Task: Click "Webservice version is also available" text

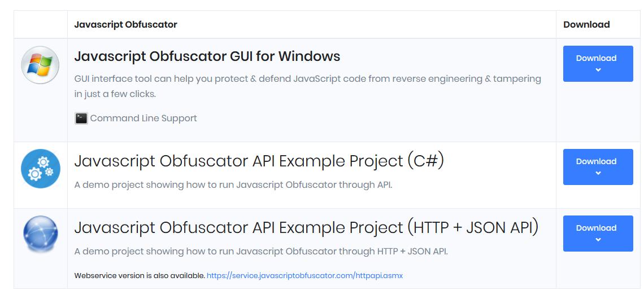Action: click(140, 276)
